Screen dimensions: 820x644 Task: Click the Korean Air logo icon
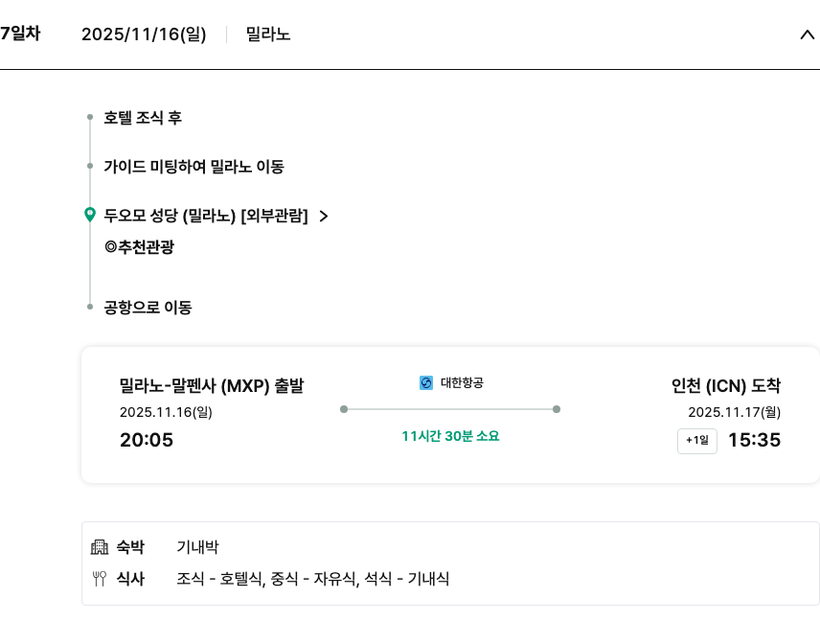coord(426,383)
